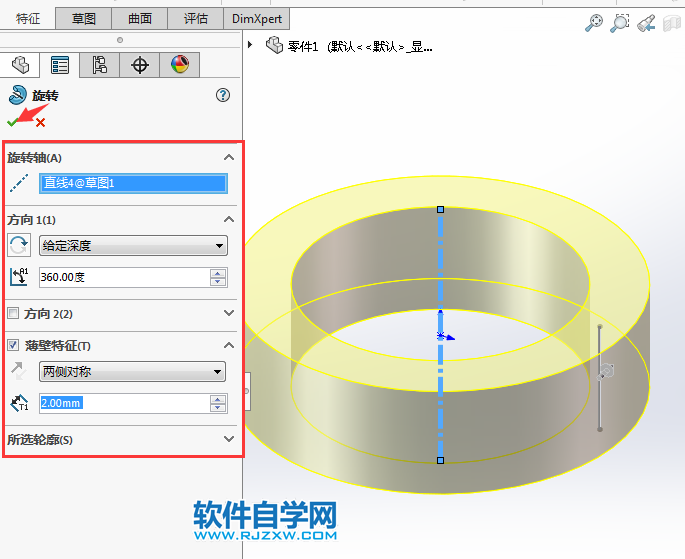Click the Zoom to Fit magnifier icon
Viewport: 685px width, 559px height.
(594, 23)
